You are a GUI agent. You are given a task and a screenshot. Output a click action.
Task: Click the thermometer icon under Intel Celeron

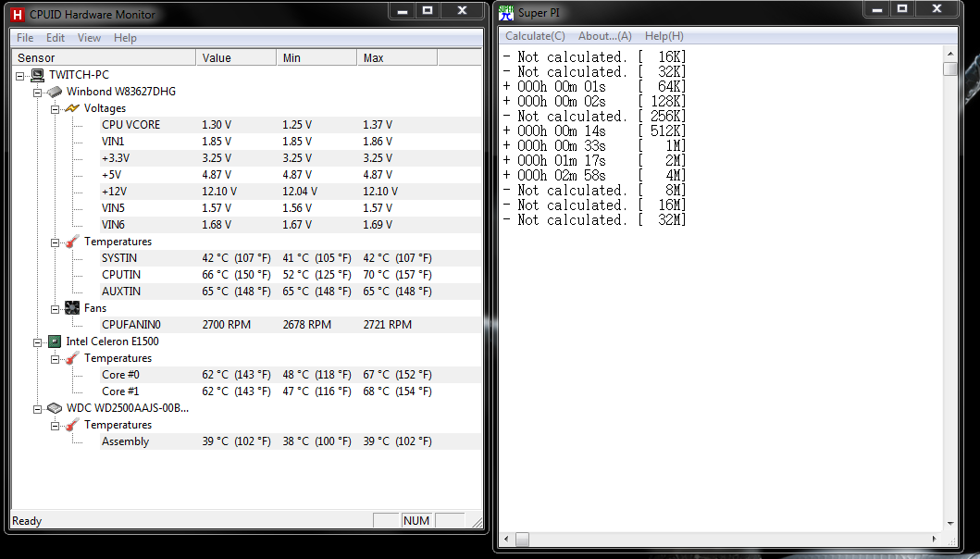click(72, 358)
